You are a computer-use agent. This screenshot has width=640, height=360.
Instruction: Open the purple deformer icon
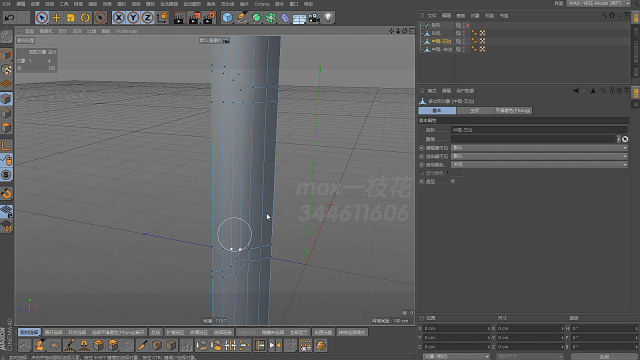point(285,18)
